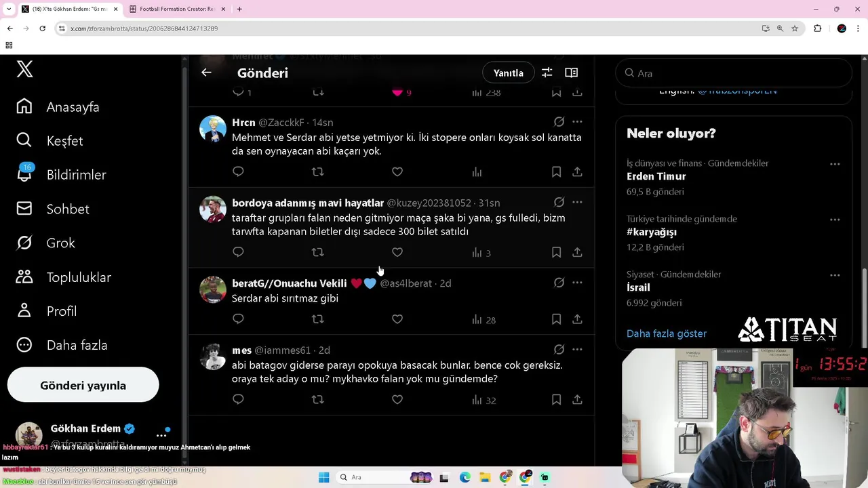
Task: Share beratG//Onuachu Vekili post
Action: click(577, 319)
